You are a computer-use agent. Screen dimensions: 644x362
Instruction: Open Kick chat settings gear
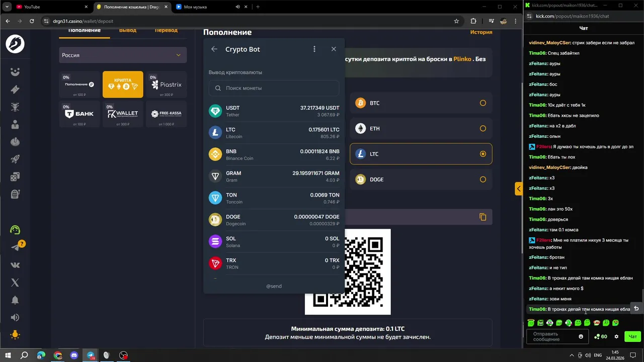[616, 336]
